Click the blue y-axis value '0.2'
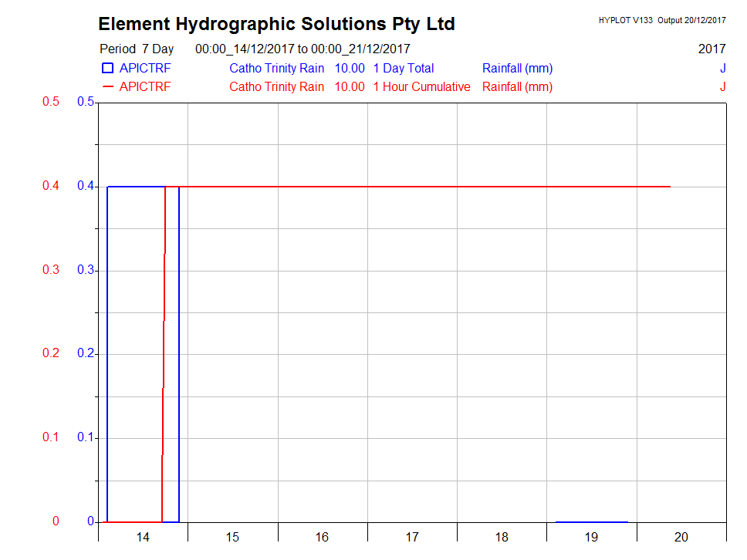The width and height of the screenshot is (747, 560). point(86,354)
